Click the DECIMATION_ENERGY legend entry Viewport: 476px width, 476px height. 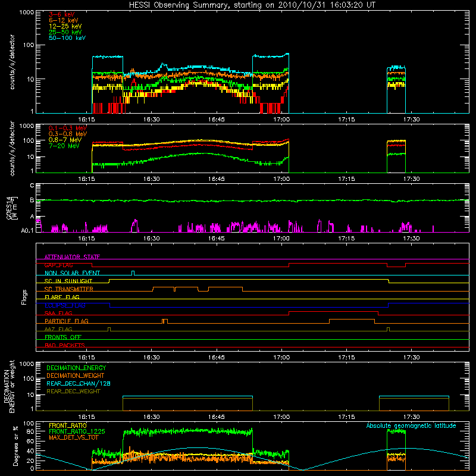76,368
